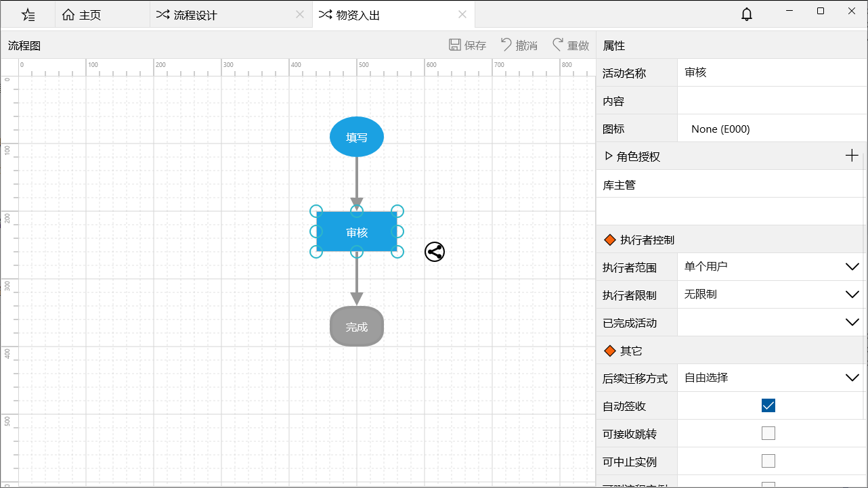Open the 执行者范围 dropdown
The image size is (868, 488).
(852, 267)
